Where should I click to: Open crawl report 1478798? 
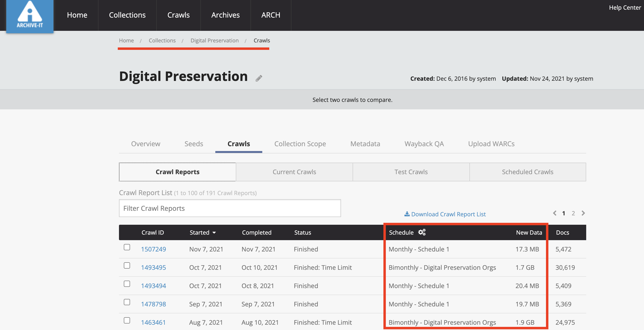point(153,304)
